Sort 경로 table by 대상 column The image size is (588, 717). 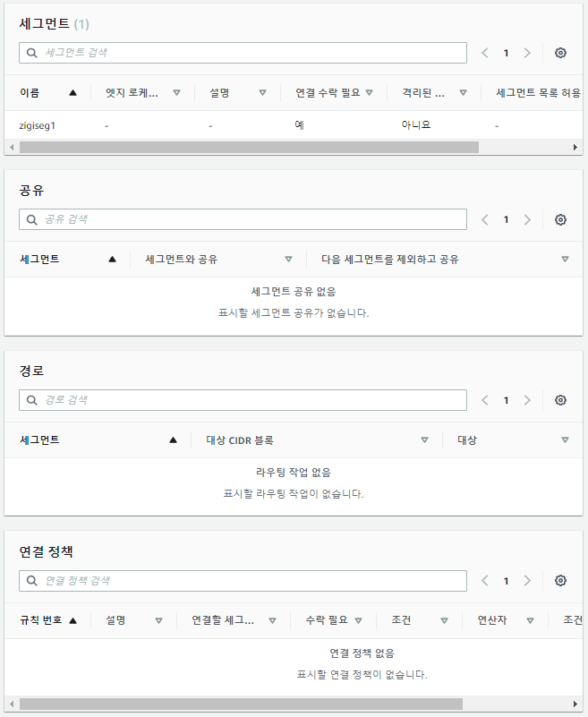pos(513,440)
